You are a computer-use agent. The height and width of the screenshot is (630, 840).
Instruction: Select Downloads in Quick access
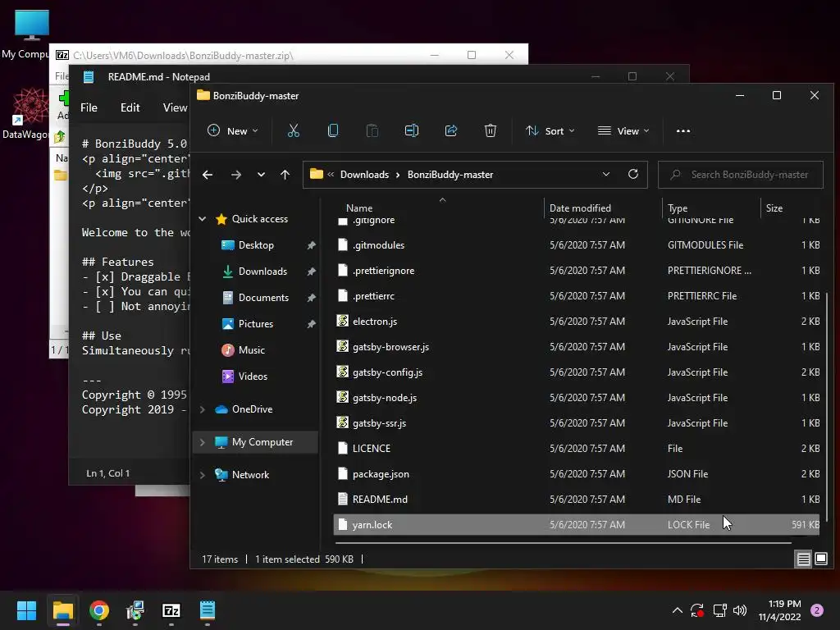click(262, 272)
